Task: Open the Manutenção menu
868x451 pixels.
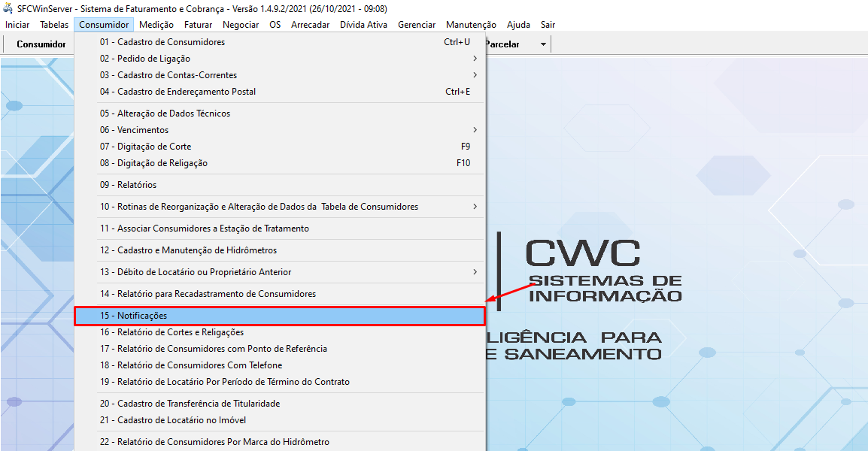Action: [471, 25]
